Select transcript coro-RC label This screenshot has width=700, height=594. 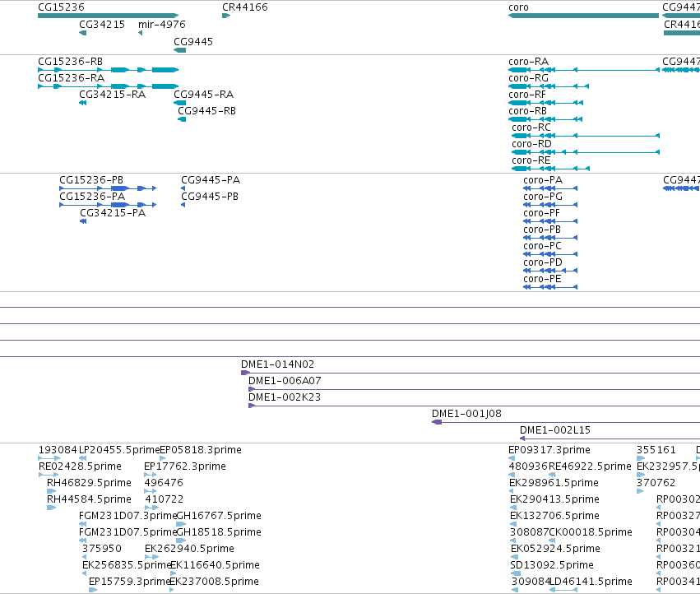click(531, 128)
